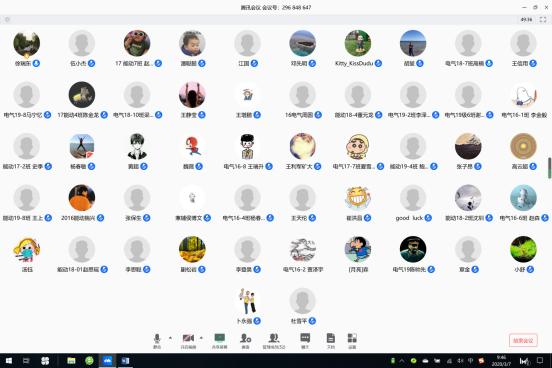Click the shield security icon at top left

point(7,20)
